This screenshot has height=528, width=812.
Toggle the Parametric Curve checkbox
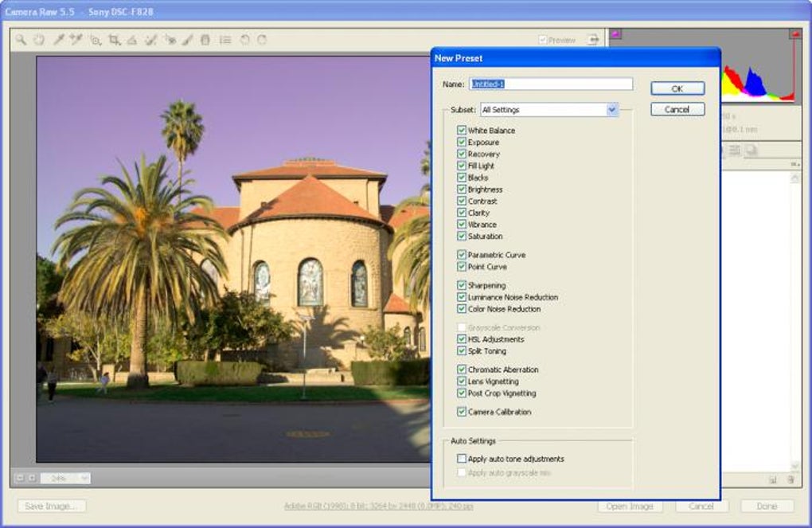coord(462,254)
